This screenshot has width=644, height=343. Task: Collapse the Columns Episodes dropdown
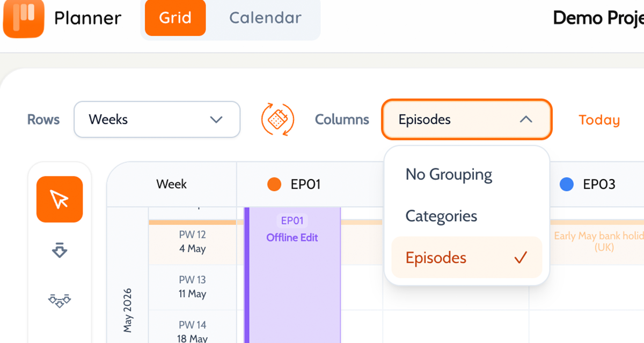(466, 120)
